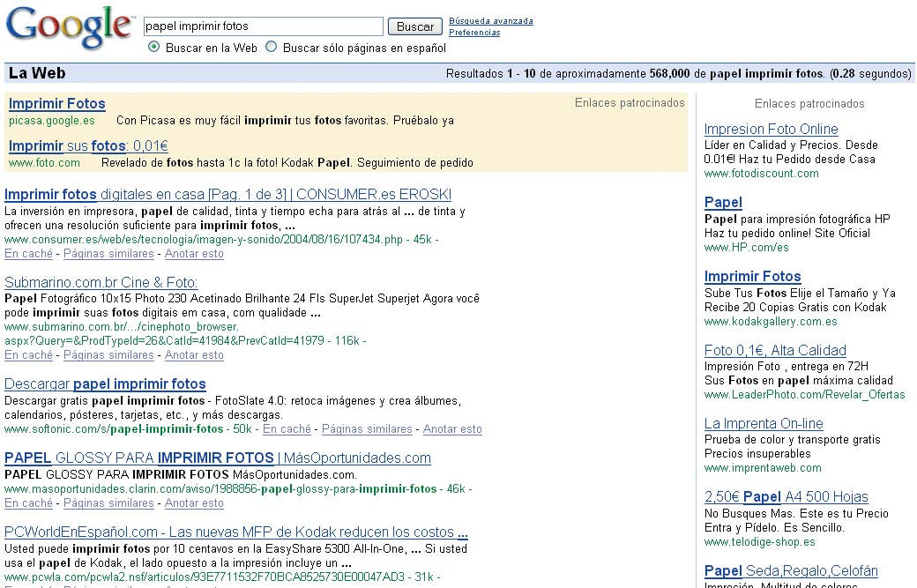Screen dimensions: 917x588
Task: Open the Picasa "Imprimir Fotos" sponsored link
Action: click(x=56, y=103)
